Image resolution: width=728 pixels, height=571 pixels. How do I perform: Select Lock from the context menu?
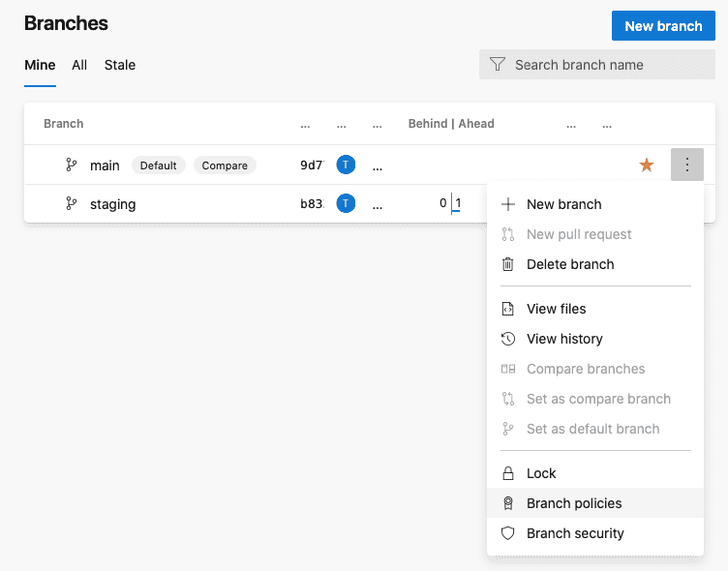(x=541, y=473)
